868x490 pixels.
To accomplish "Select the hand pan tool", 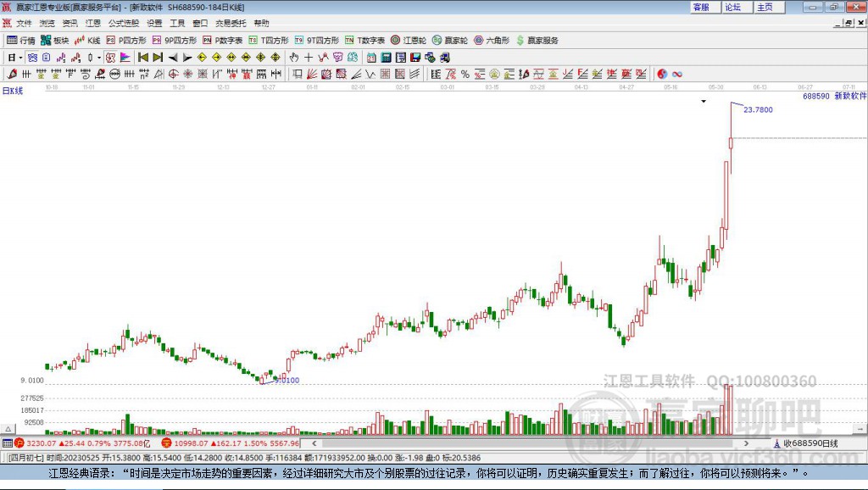I will (x=294, y=57).
